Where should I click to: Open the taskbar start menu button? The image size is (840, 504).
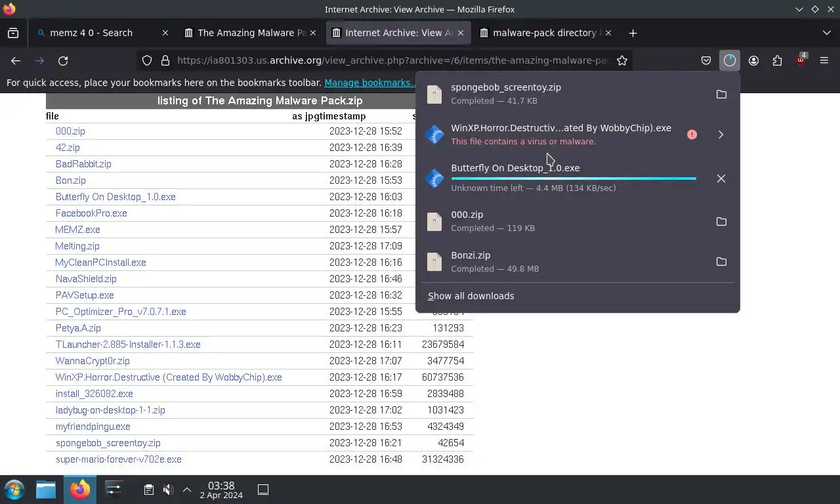pyautogui.click(x=14, y=490)
